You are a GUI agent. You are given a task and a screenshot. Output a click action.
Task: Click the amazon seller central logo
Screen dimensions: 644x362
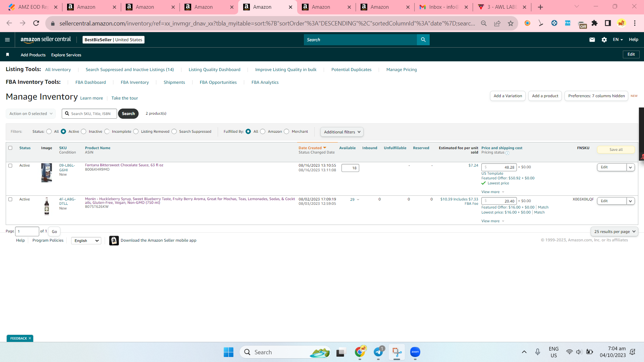46,40
